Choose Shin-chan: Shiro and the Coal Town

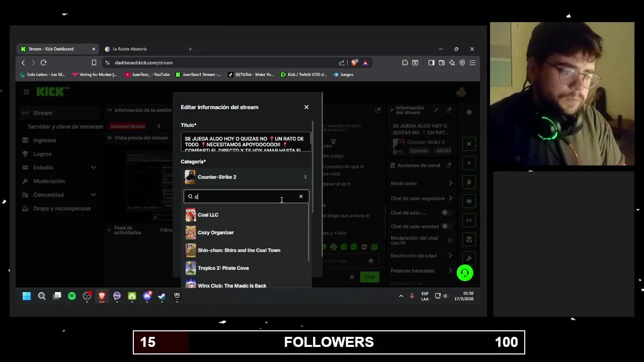click(246, 250)
